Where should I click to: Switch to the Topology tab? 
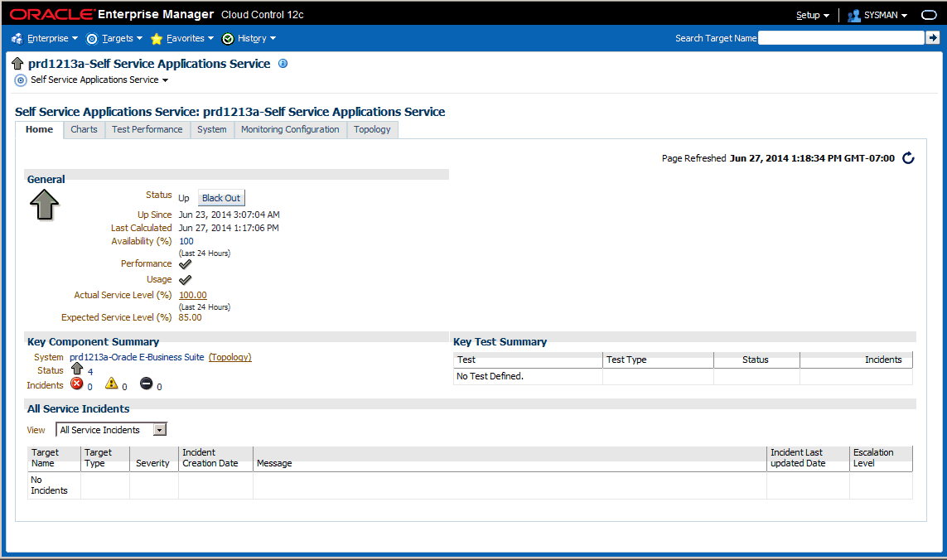pyautogui.click(x=372, y=129)
